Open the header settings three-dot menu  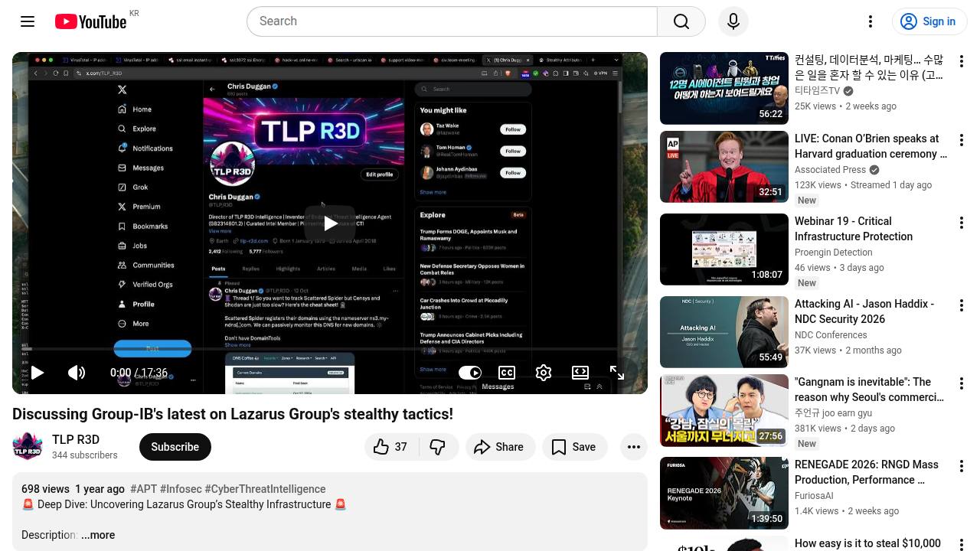(x=871, y=21)
